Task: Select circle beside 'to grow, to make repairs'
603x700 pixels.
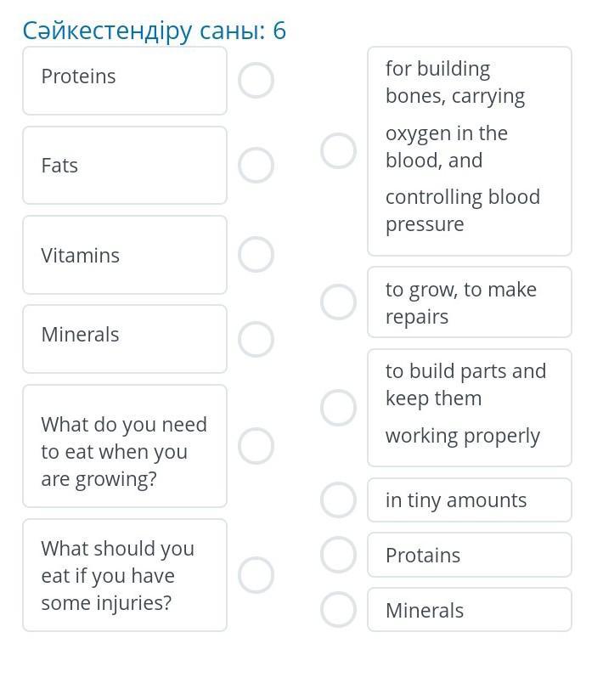Action: click(x=338, y=302)
